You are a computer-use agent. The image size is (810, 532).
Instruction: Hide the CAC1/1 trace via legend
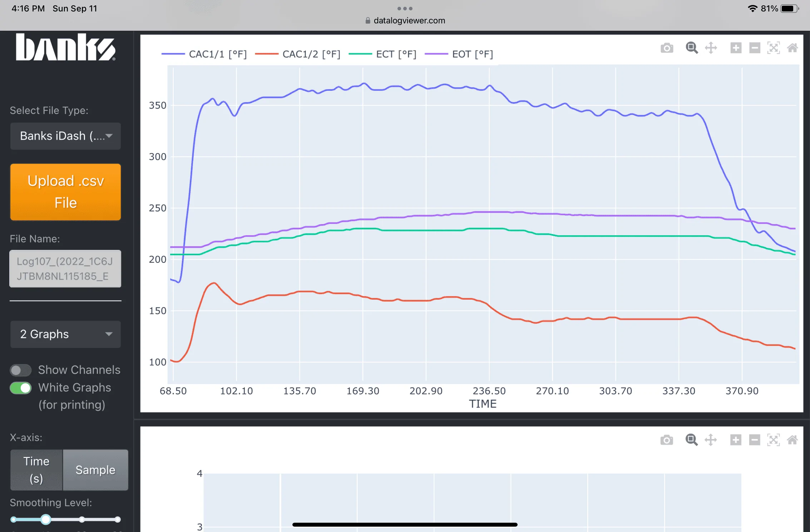pyautogui.click(x=204, y=54)
